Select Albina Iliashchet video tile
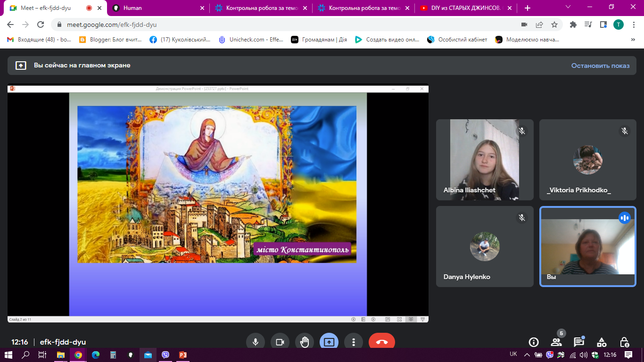The width and height of the screenshot is (644, 362). (485, 160)
